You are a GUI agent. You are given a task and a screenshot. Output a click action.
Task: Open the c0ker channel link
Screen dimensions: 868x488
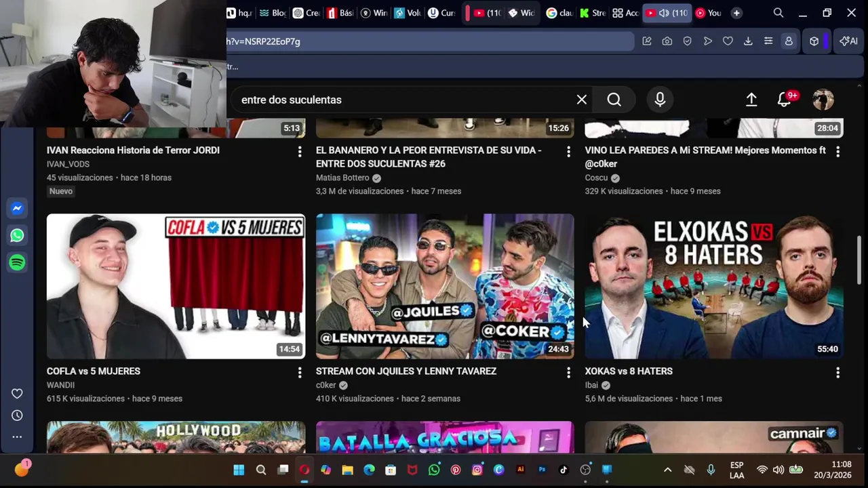tap(326, 385)
